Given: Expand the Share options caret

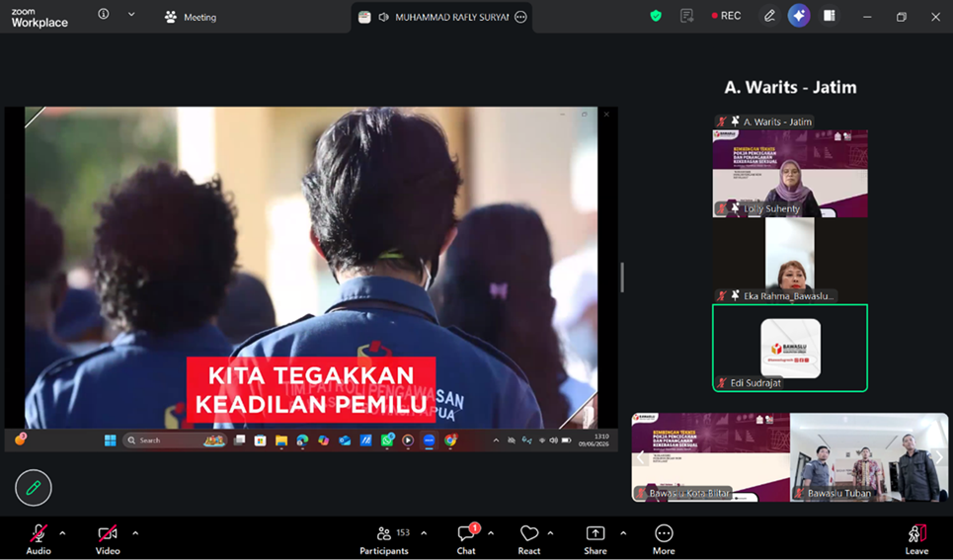Looking at the screenshot, I should pos(623,533).
